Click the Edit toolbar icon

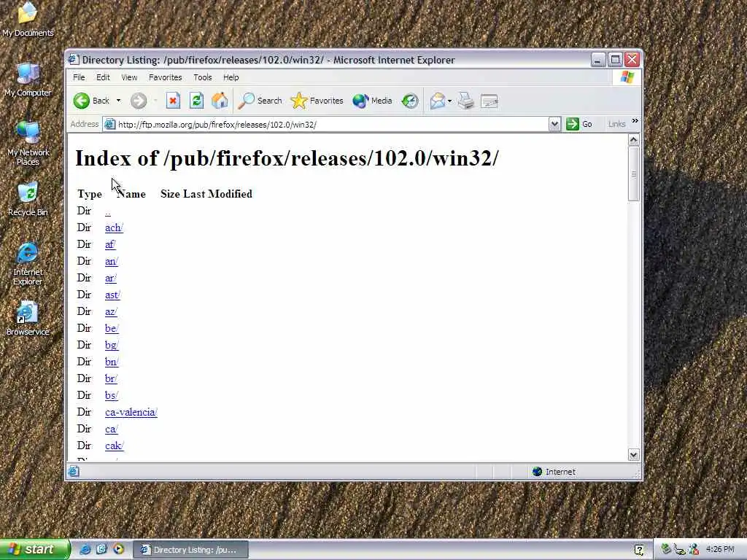point(489,101)
